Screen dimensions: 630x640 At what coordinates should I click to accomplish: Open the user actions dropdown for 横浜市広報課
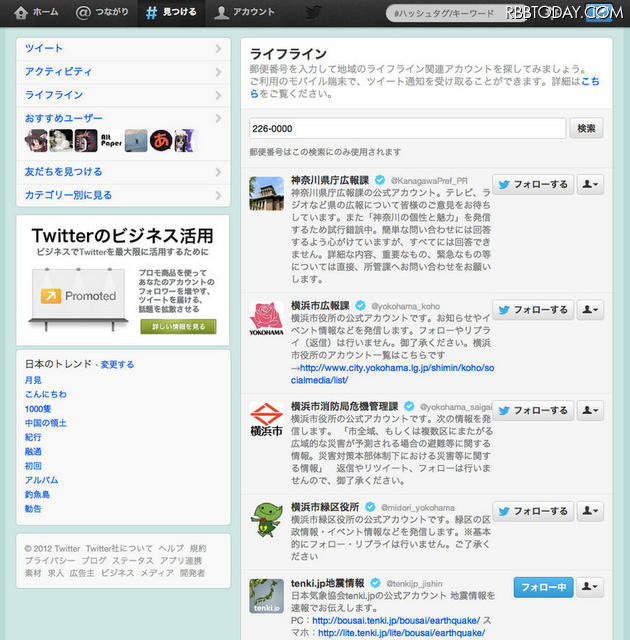click(x=590, y=310)
